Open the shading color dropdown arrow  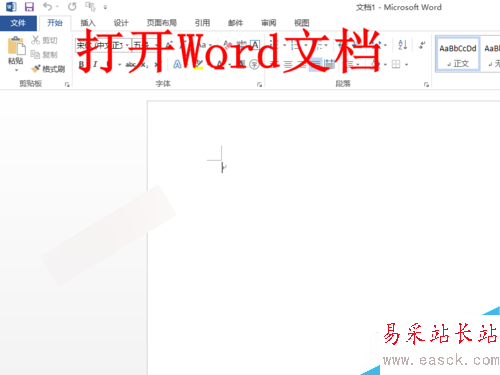(385, 65)
